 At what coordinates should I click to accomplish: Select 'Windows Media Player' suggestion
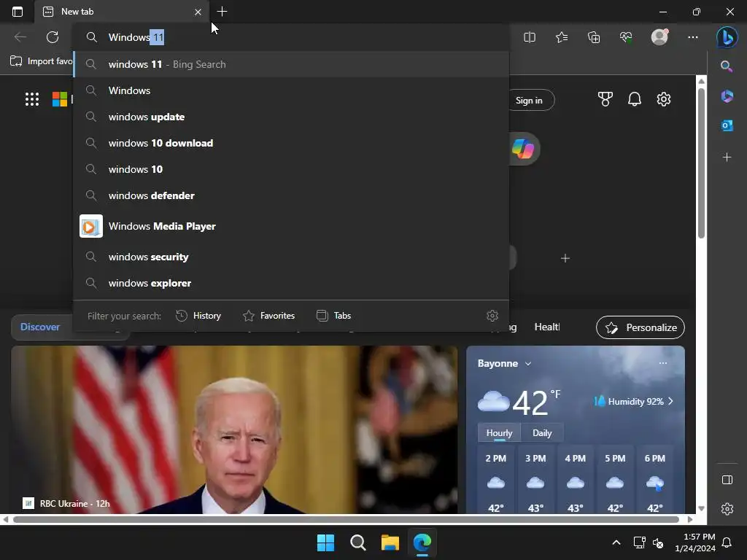click(x=292, y=226)
